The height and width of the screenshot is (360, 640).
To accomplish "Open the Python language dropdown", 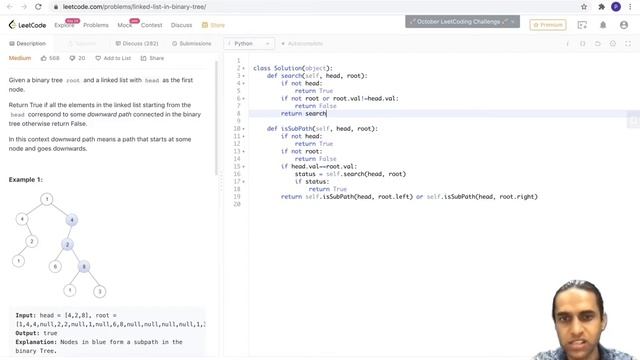I will (x=249, y=43).
